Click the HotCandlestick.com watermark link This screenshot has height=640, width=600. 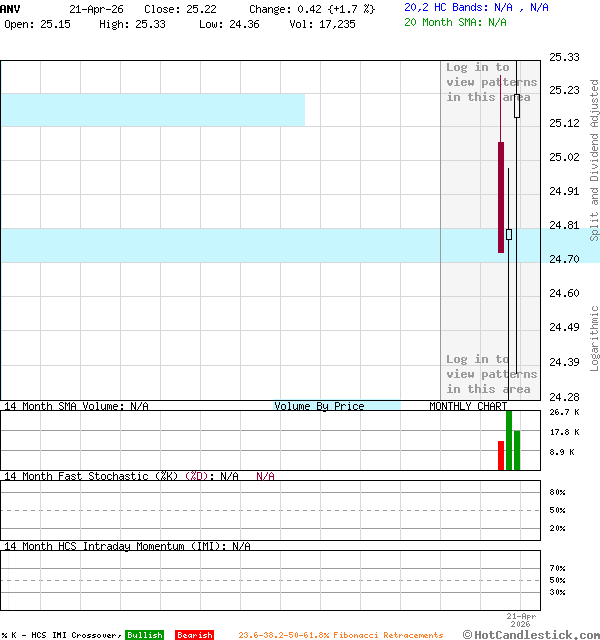coord(531,634)
